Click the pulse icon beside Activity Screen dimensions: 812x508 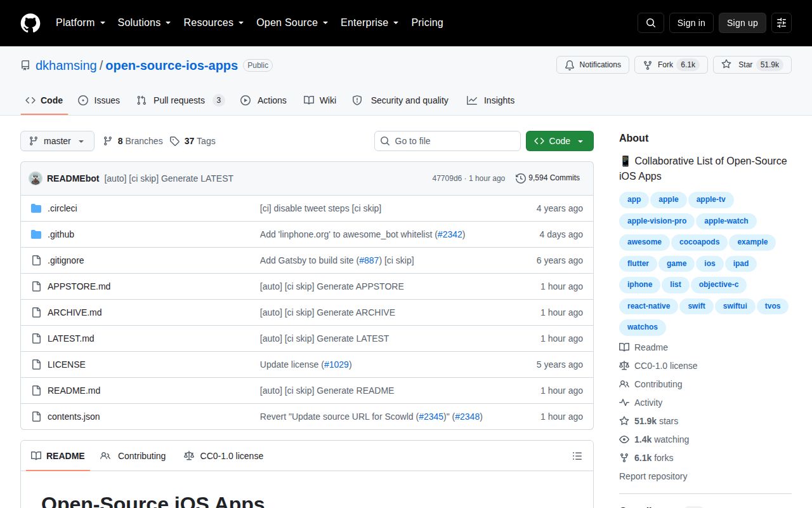click(624, 403)
